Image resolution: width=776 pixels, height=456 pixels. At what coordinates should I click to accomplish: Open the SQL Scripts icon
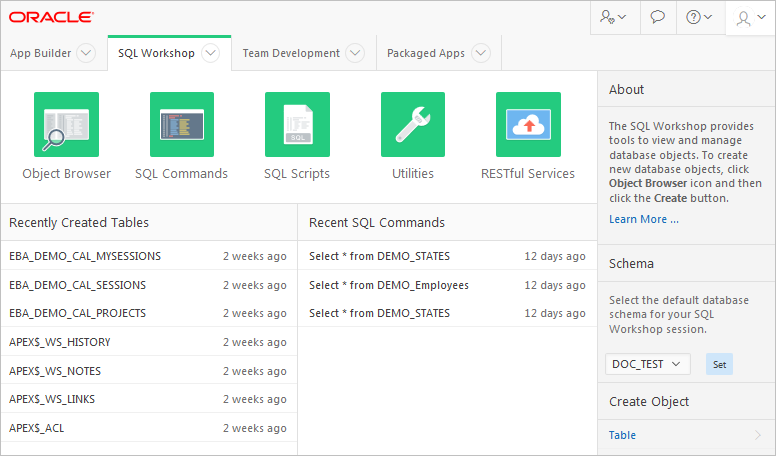(297, 125)
